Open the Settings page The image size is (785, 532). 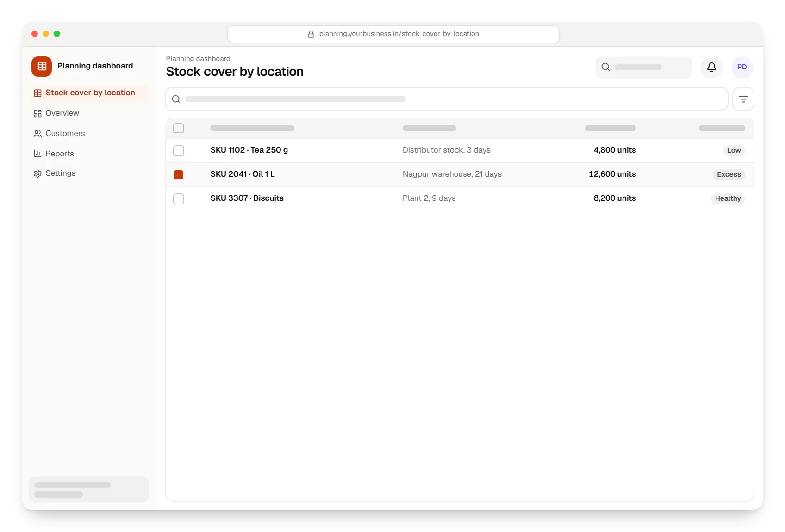pos(89,173)
